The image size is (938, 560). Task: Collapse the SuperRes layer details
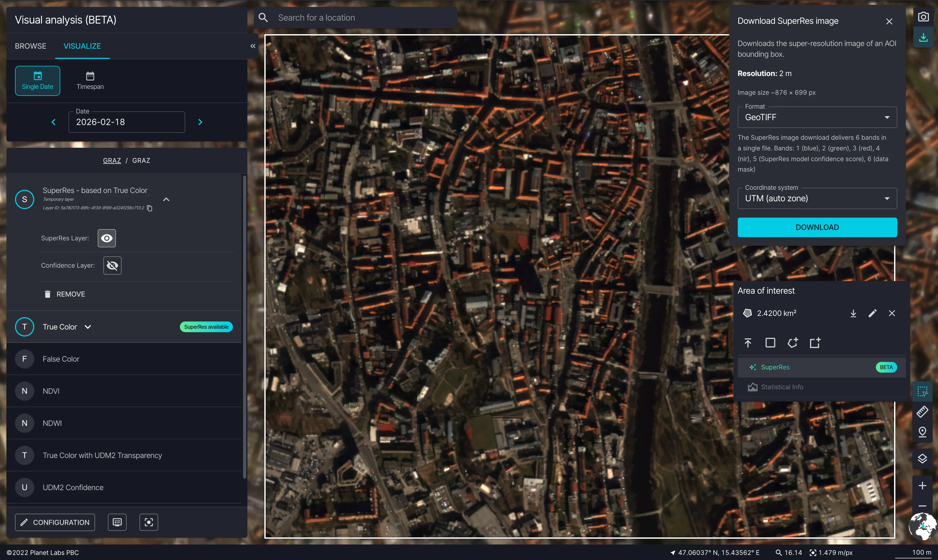tap(166, 199)
